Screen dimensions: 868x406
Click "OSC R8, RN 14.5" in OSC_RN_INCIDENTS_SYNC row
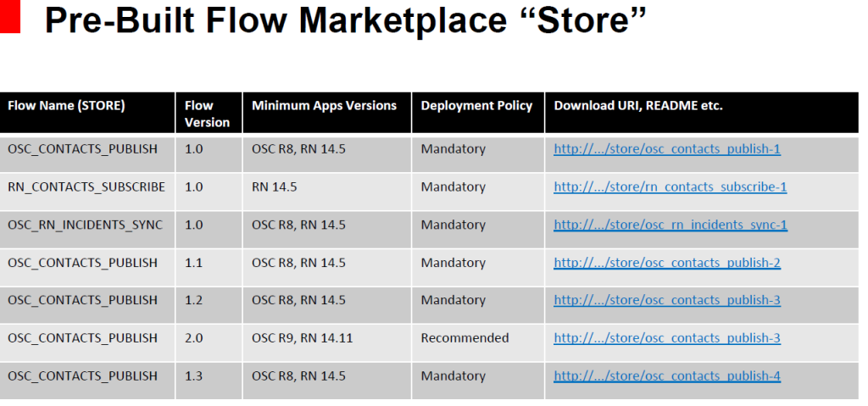(298, 225)
